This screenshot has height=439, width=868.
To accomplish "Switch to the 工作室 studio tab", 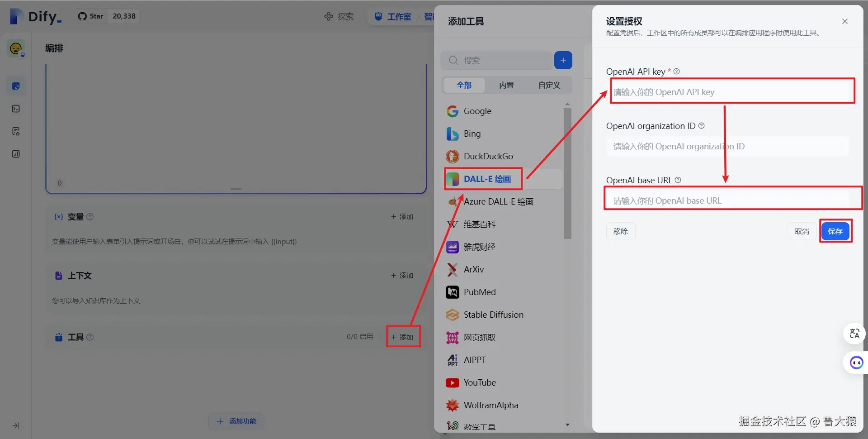I will pyautogui.click(x=393, y=17).
